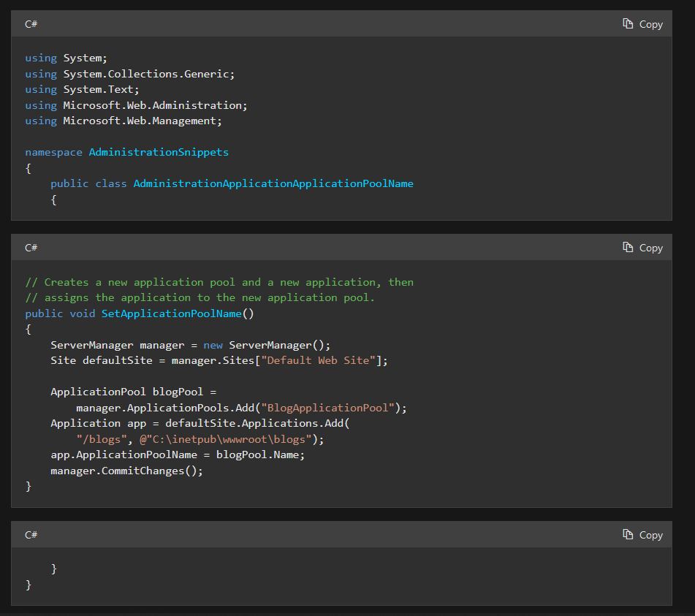Click 'Application app = defaultSite.Applications.Add(' line
The height and width of the screenshot is (616, 695).
click(200, 424)
